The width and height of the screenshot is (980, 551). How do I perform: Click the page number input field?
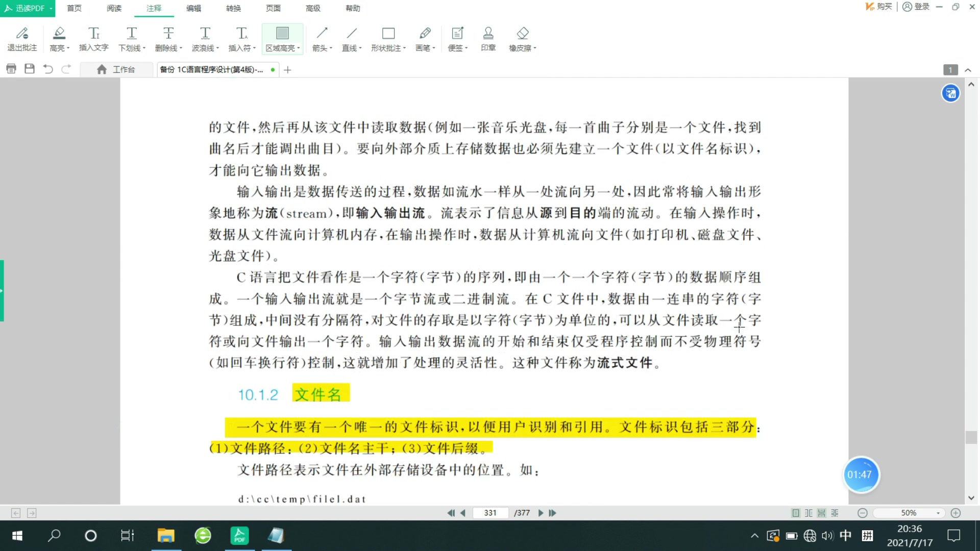[x=490, y=513]
